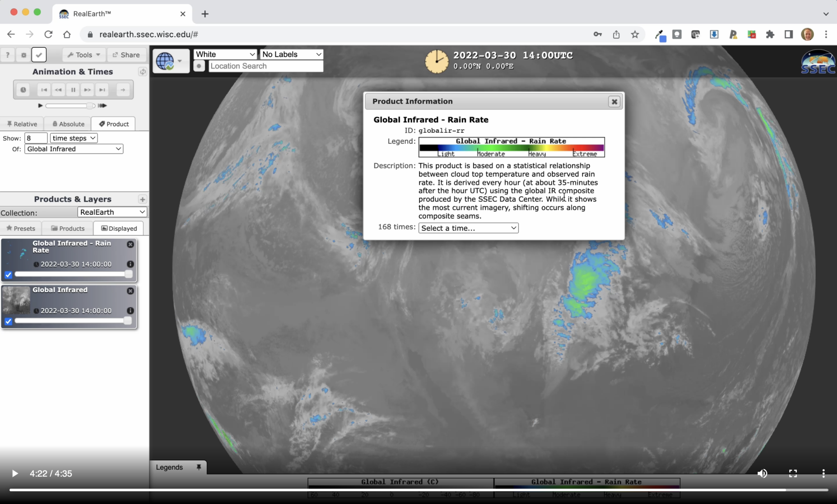Toggle Global Infrared layer visibility checkbox

tap(8, 321)
